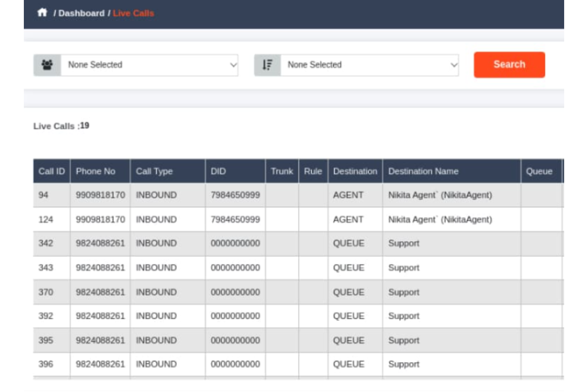This screenshot has height=392, width=588.
Task: Select Call ID 392 cell
Action: (52, 316)
